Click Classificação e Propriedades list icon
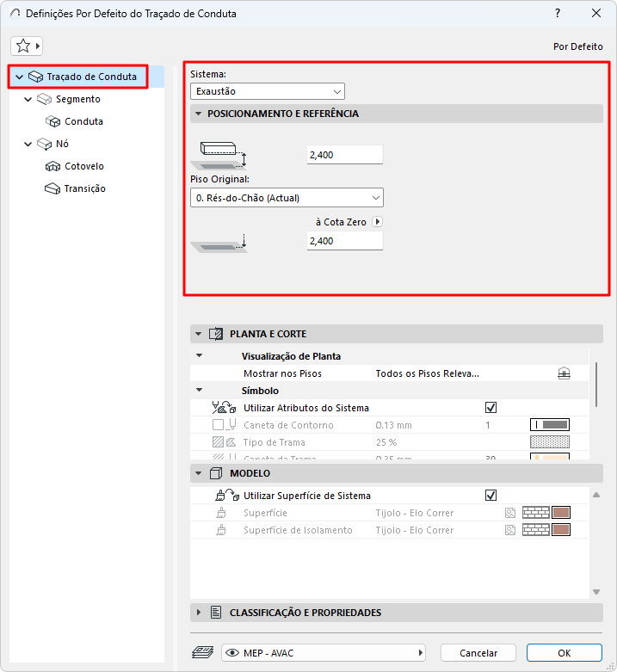617x672 pixels. [216, 613]
